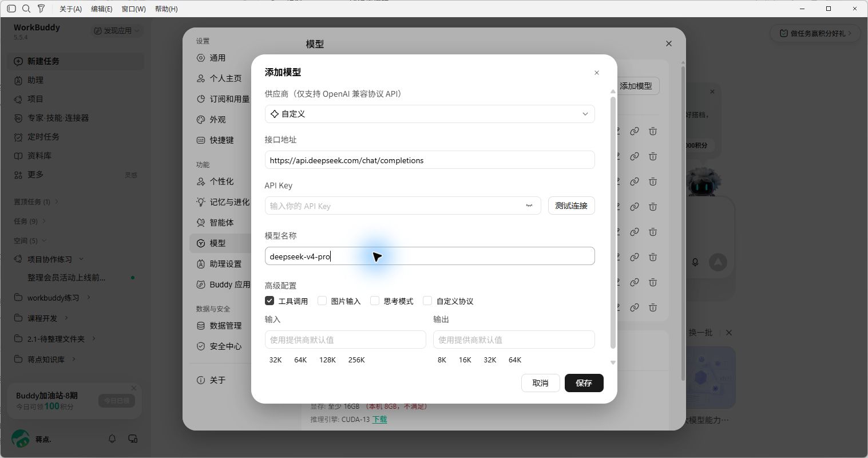Toggle the sidebar panel icon in title bar

[11, 9]
